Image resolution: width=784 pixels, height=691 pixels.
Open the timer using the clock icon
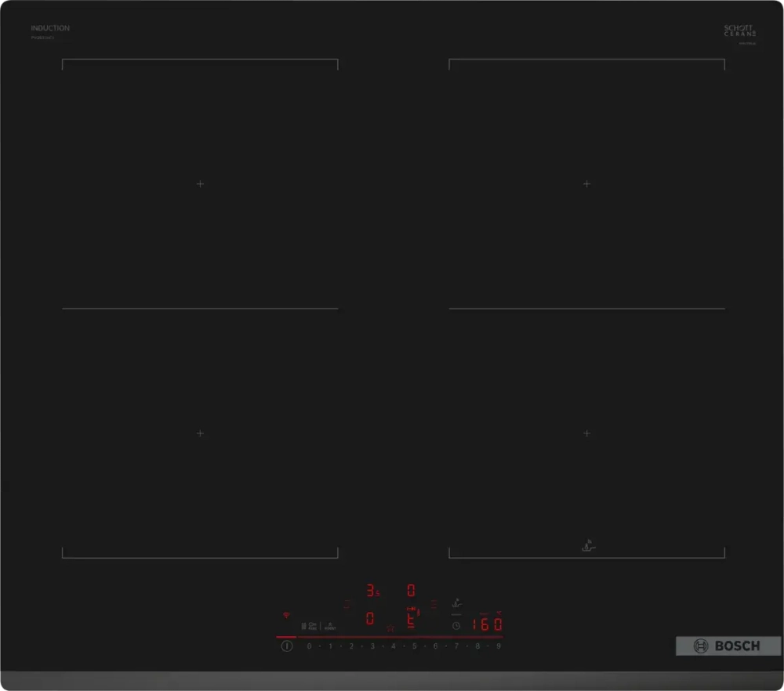[456, 625]
